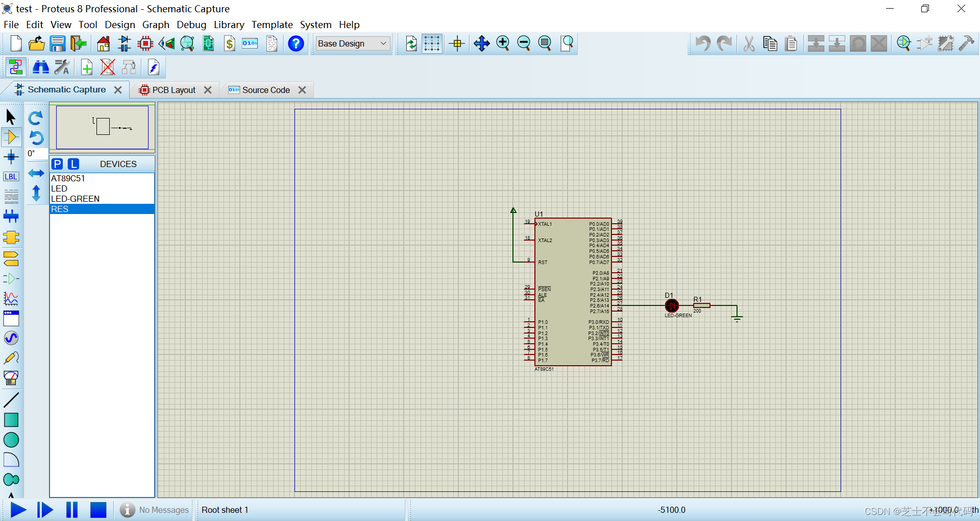Select the Graph Mode tool

tap(11, 298)
